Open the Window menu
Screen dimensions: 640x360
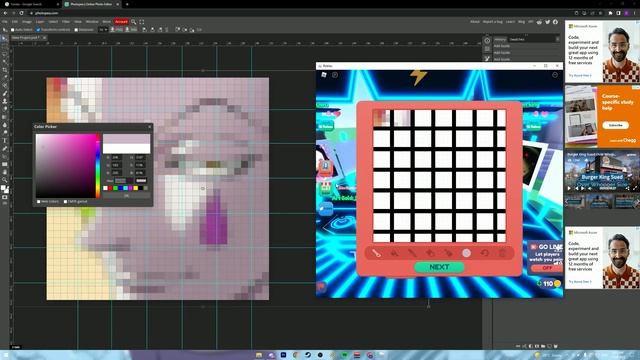pos(92,22)
